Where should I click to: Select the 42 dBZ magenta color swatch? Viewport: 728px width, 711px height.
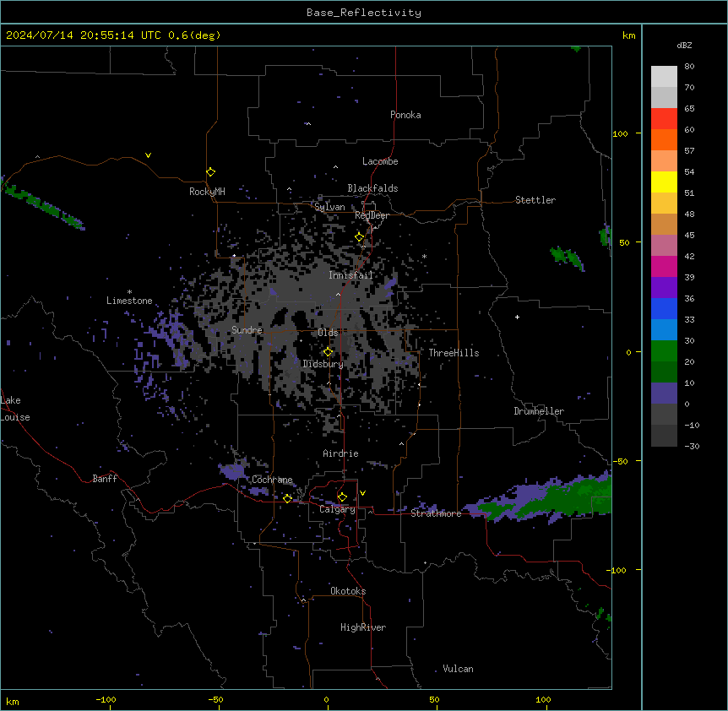[664, 266]
